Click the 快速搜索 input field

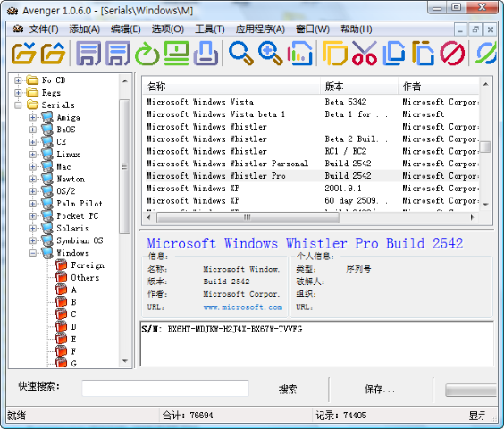click(x=165, y=388)
